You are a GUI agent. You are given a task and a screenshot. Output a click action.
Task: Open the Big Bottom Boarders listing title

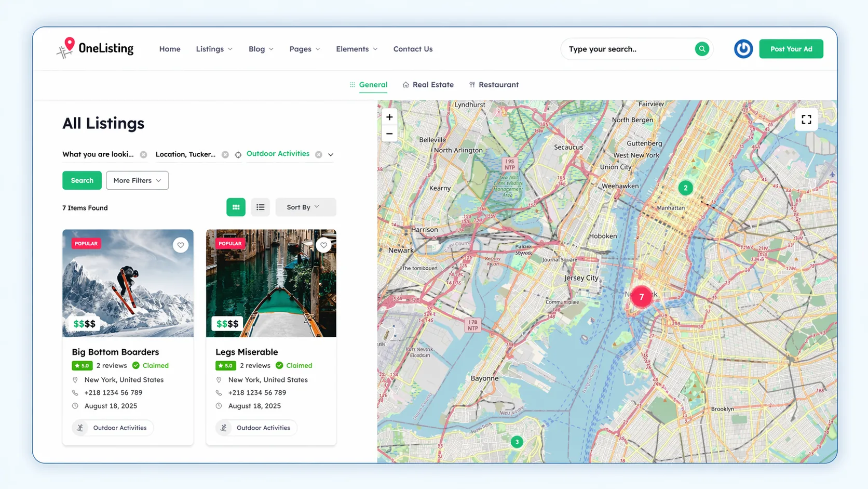tap(115, 352)
